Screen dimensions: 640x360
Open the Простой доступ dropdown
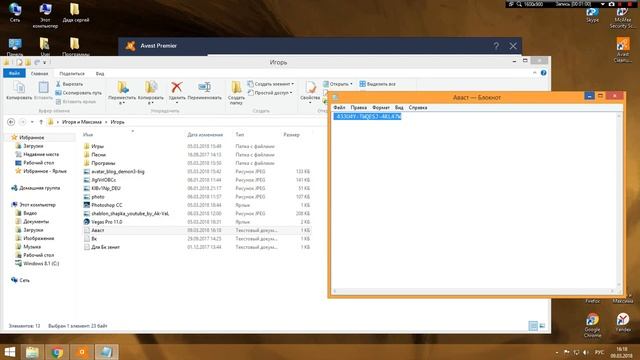click(270, 93)
